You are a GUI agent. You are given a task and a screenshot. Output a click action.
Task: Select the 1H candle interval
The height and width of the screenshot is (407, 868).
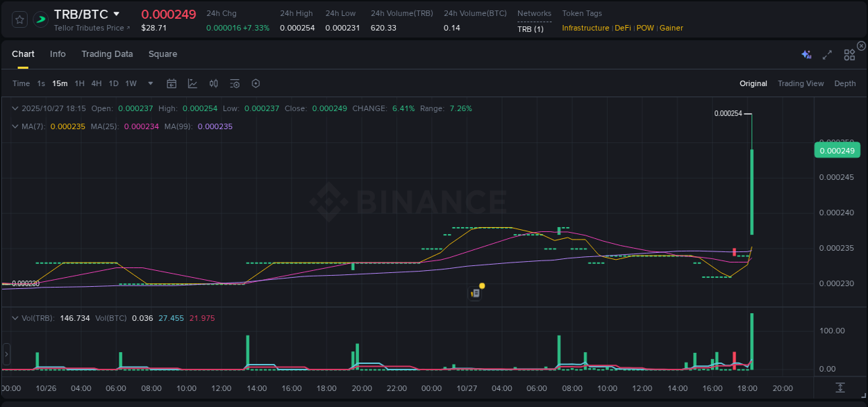pos(79,83)
